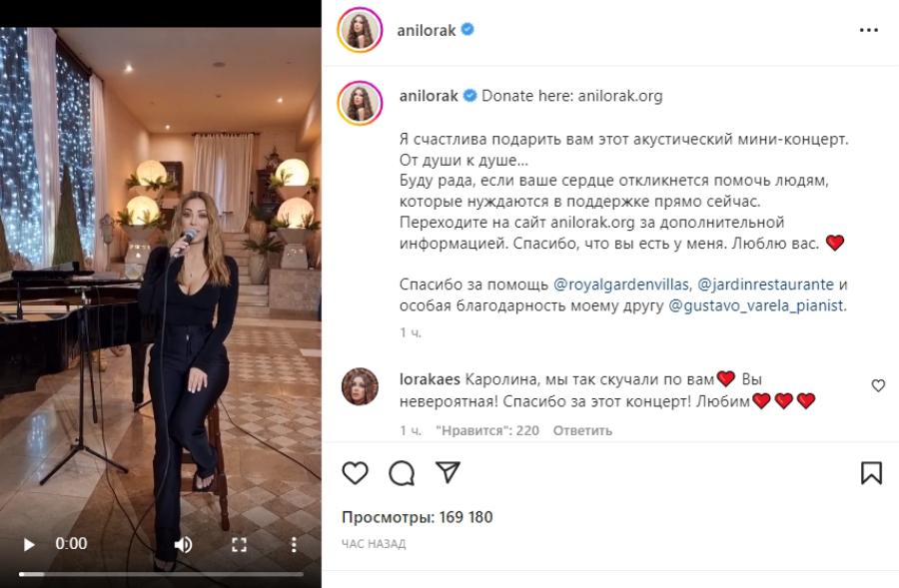Mute the video sound
The image size is (899, 588).
pyautogui.click(x=184, y=544)
